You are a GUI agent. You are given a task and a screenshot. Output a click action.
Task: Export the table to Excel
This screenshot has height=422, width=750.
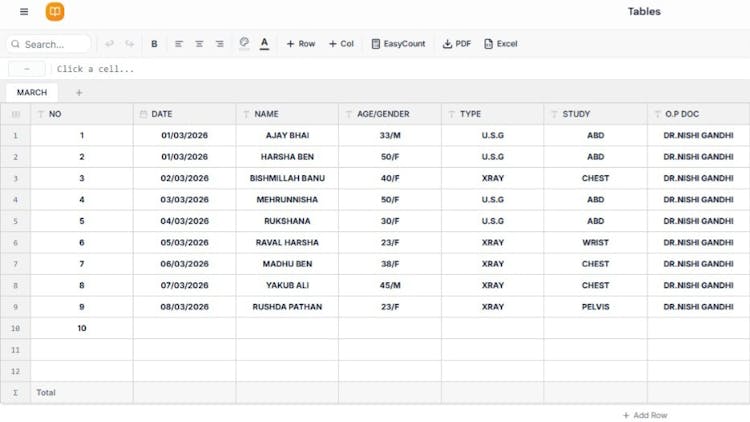click(501, 44)
